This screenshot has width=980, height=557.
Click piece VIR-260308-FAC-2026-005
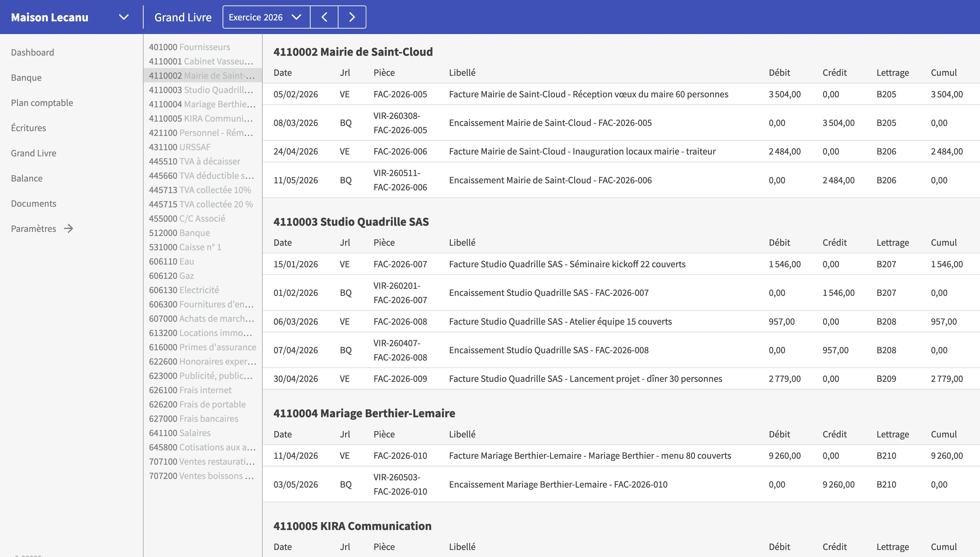point(400,123)
